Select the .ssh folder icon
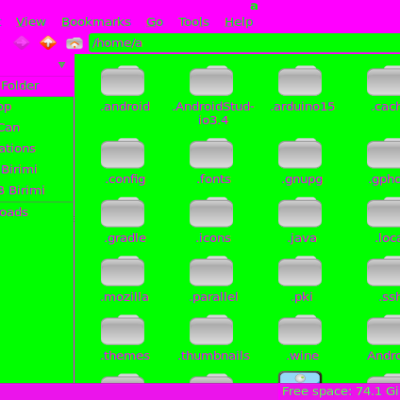The image size is (400, 400). click(x=383, y=271)
